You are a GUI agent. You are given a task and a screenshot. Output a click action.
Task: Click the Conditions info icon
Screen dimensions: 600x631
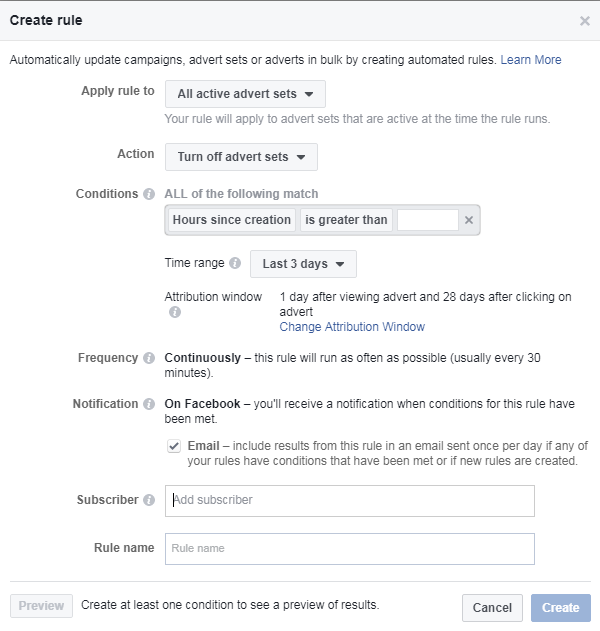click(x=149, y=194)
